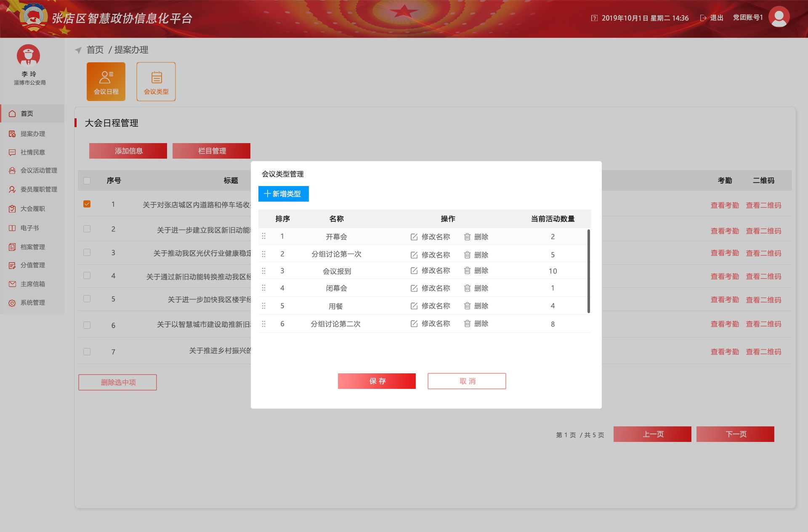The height and width of the screenshot is (532, 808).
Task: Click the user avatar in header
Action: 779,17
